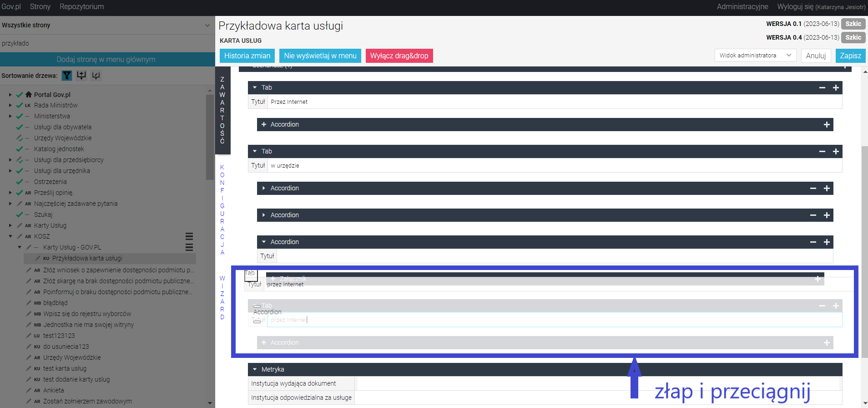Click the plus icon on the Przez Internet Tab

pos(836,87)
